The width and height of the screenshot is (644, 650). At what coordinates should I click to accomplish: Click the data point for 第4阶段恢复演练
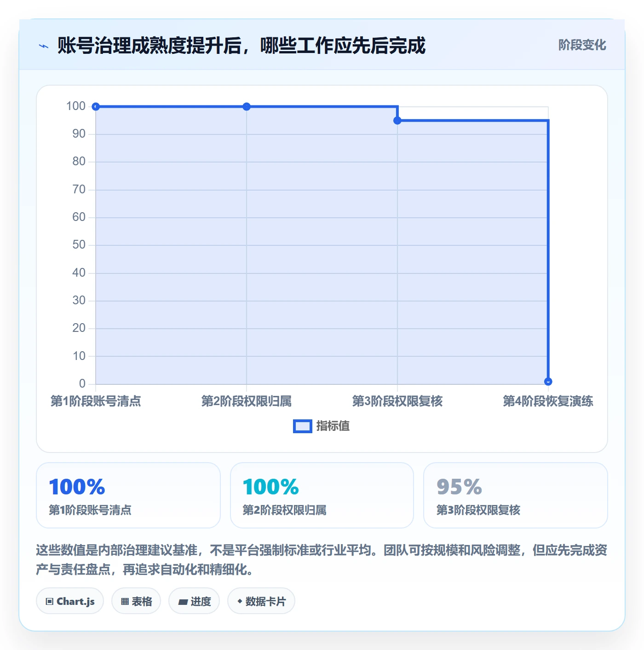tap(548, 382)
